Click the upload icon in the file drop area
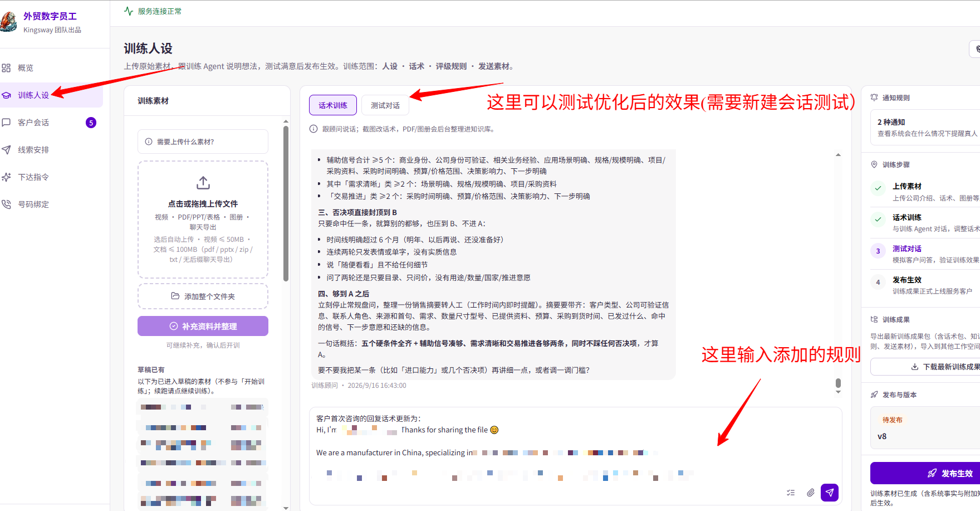The image size is (980, 511). coord(203,183)
